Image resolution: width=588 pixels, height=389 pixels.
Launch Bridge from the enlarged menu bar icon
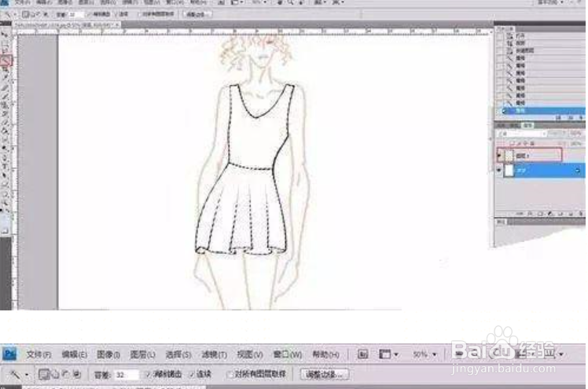pos(362,354)
